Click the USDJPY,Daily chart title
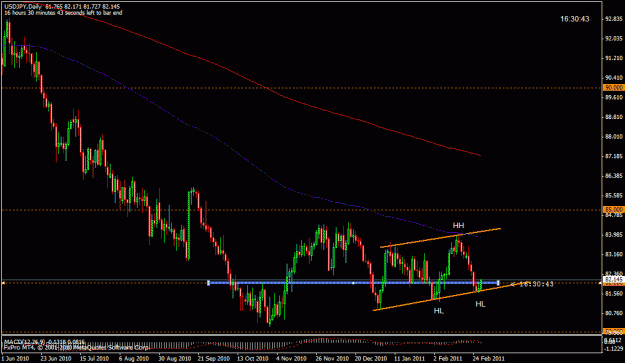The width and height of the screenshot is (625, 363). point(22,7)
